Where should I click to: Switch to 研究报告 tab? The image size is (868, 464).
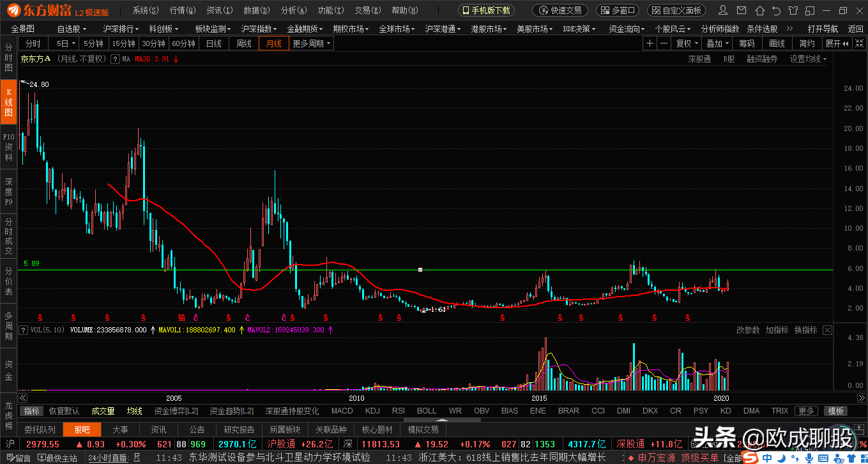pos(239,429)
